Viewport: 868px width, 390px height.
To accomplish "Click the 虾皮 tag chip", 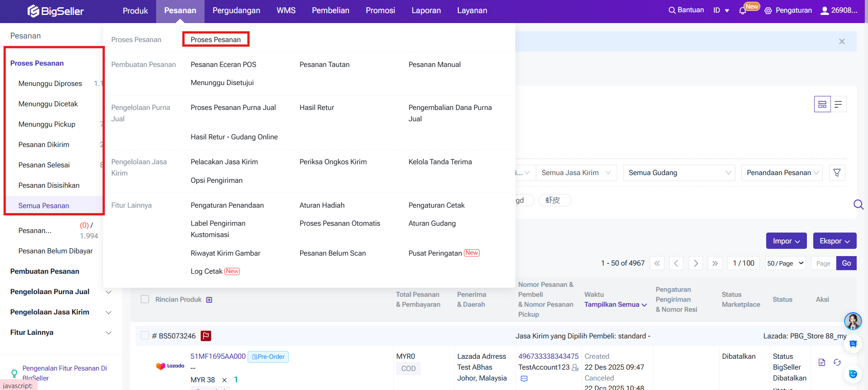I will coord(554,200).
